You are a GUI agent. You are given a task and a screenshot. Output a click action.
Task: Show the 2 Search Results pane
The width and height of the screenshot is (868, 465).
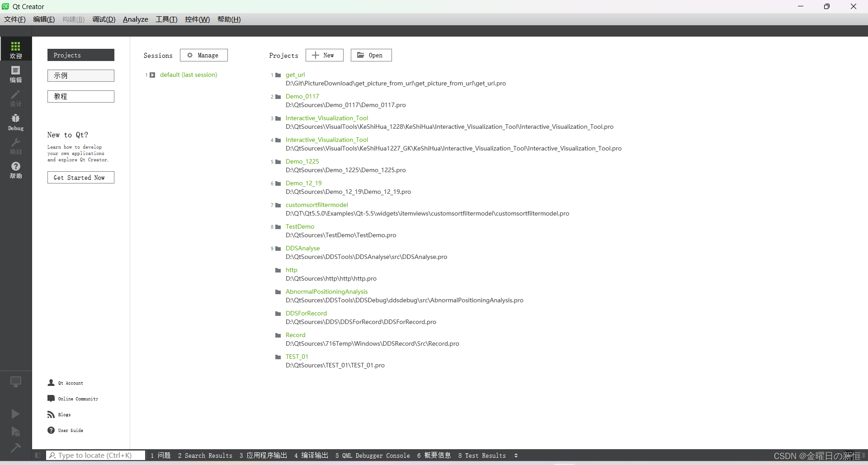pyautogui.click(x=205, y=456)
